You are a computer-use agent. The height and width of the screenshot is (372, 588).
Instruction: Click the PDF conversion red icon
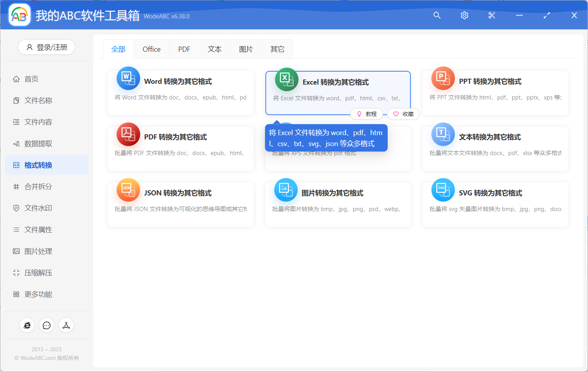pos(128,134)
